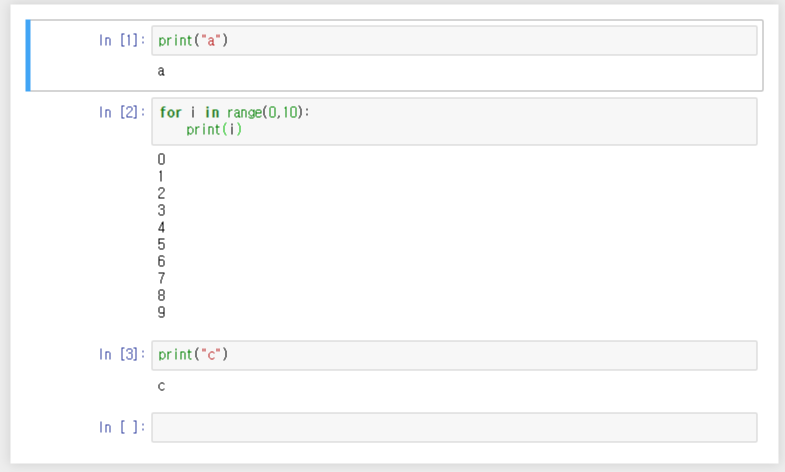This screenshot has width=785, height=472.
Task: Click the code cell containing print("a")
Action: [x=454, y=41]
